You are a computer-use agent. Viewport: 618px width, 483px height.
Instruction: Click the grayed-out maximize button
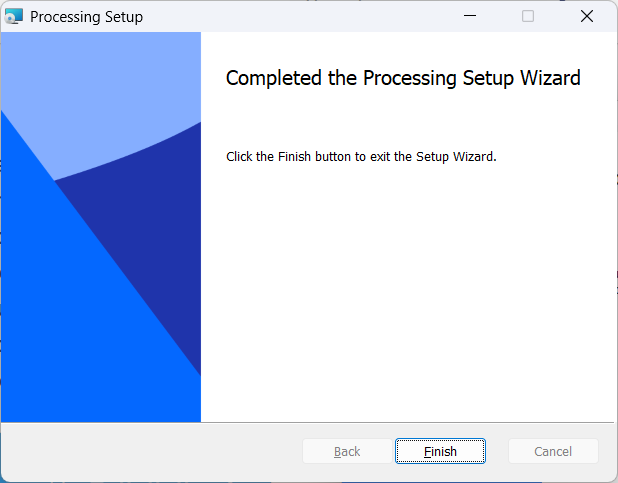(528, 16)
